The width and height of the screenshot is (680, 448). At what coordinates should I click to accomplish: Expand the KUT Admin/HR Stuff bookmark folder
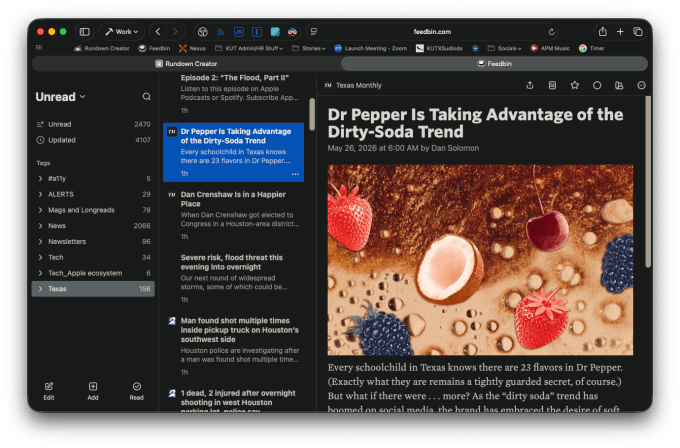[249, 48]
